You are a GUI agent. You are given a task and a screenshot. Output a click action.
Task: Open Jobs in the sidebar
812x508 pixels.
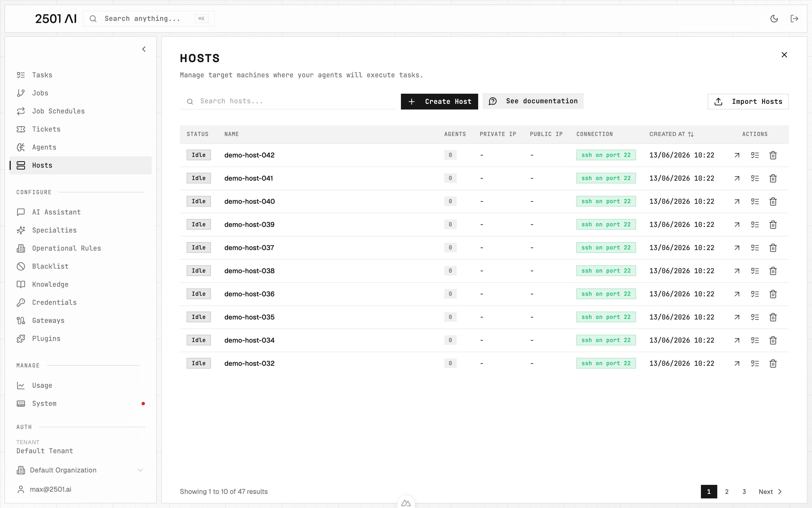coord(81,93)
